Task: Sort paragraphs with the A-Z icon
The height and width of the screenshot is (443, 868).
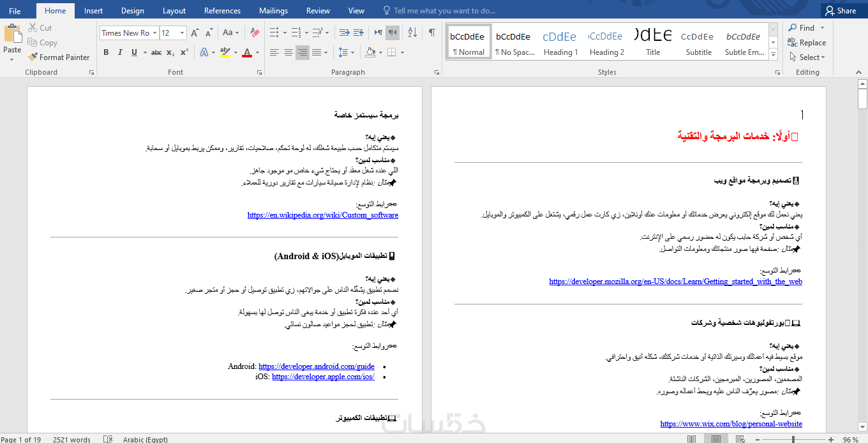Action: pos(412,33)
